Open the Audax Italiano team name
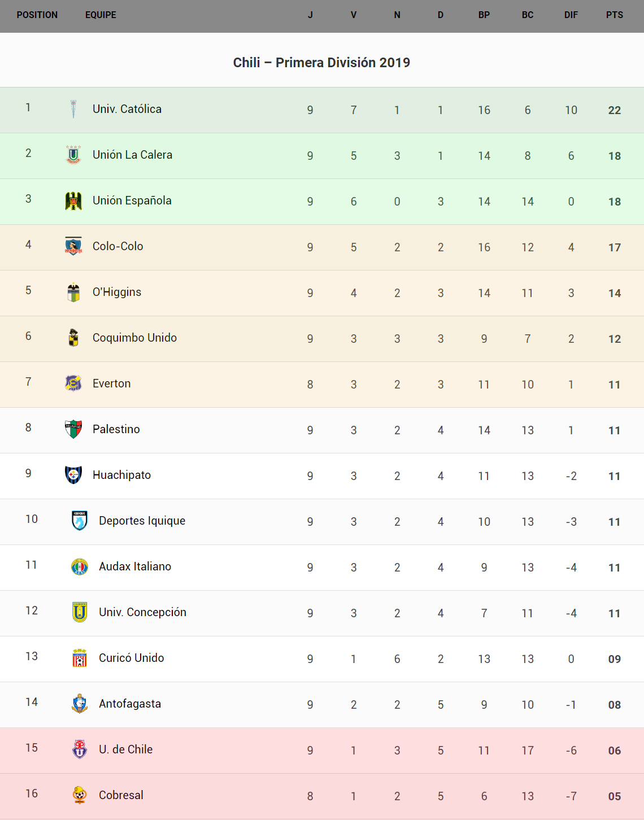Viewport: 644px width, 820px height. pos(135,566)
